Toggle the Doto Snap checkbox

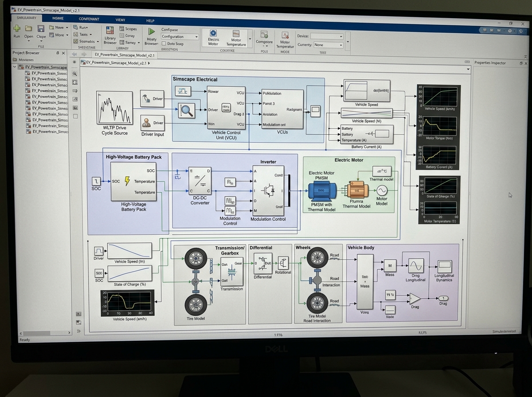pos(164,44)
